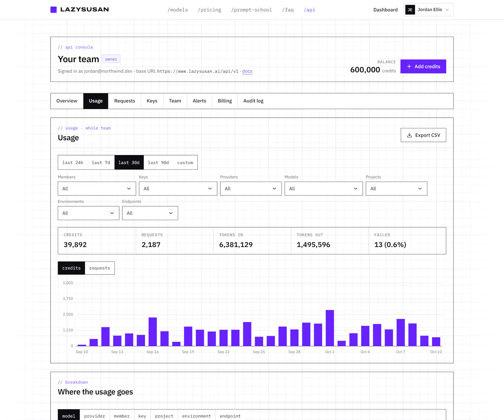Open the Billing tab
The width and height of the screenshot is (504, 420).
point(225,101)
